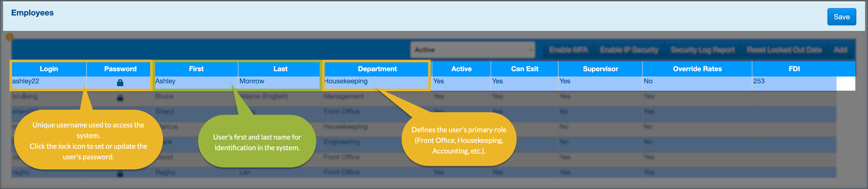Click Reset Locked Out Date
868x189 pixels.
pyautogui.click(x=784, y=50)
